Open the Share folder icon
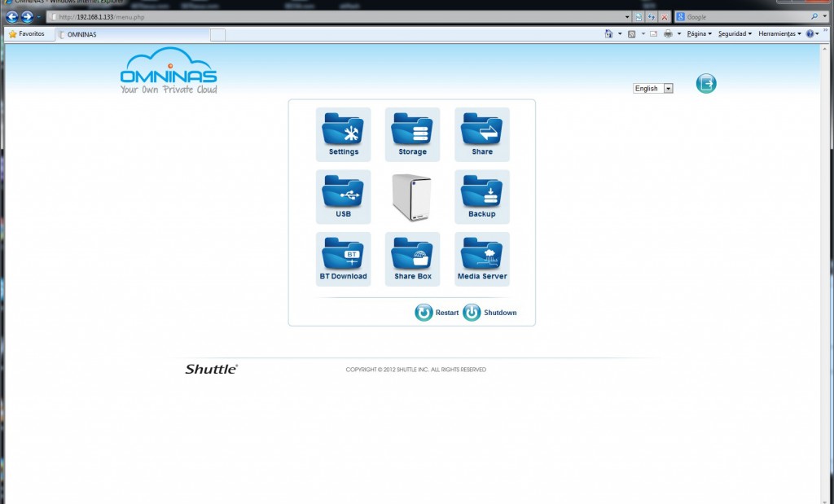Image resolution: width=834 pixels, height=504 pixels. [x=482, y=134]
